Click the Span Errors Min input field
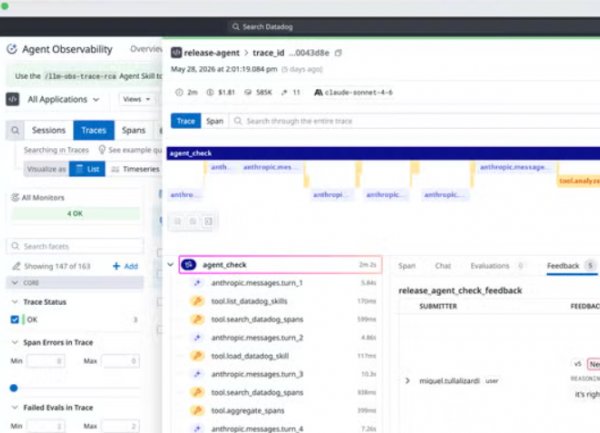This screenshot has height=433, width=600. 46,361
